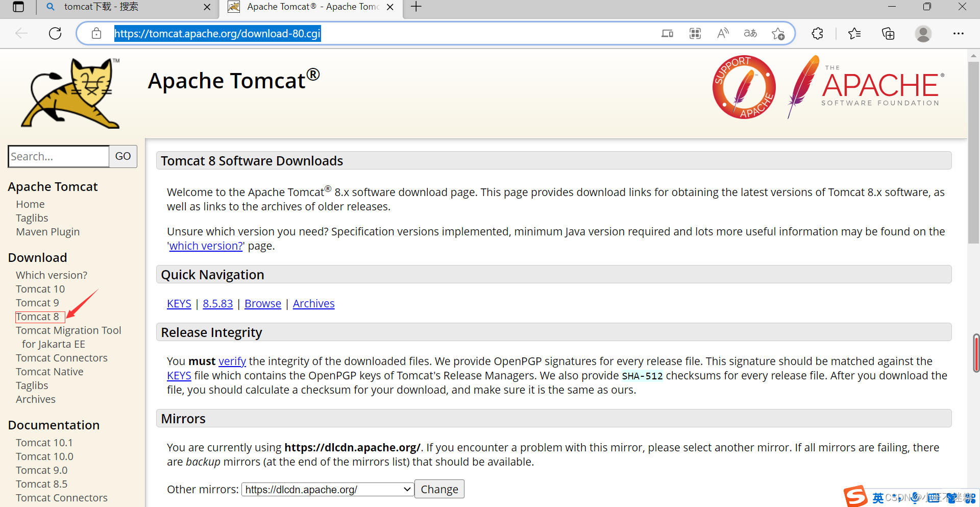Select Tomcat 10 download link
Viewport: 980px width, 507px height.
point(40,289)
